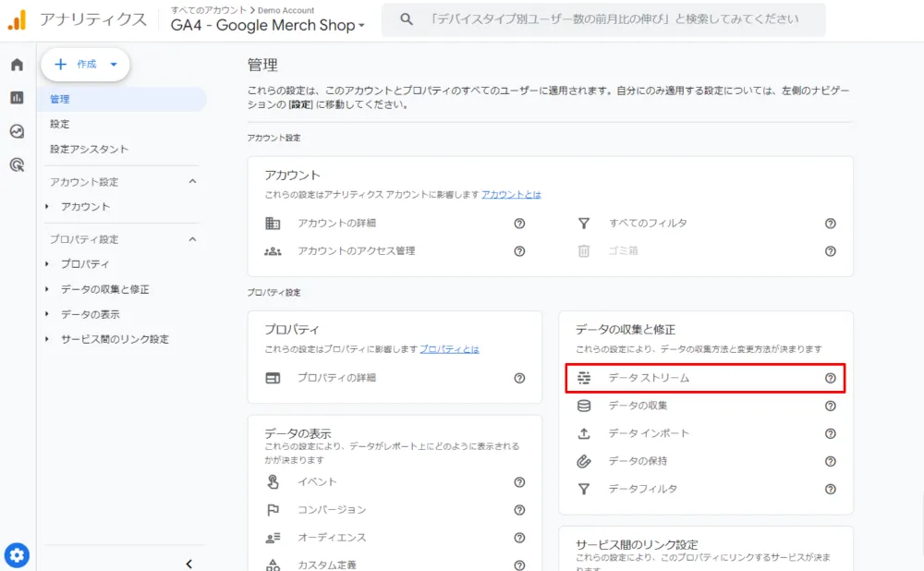Collapse the sidebar with the chevron
924x571 pixels.
[x=189, y=564]
